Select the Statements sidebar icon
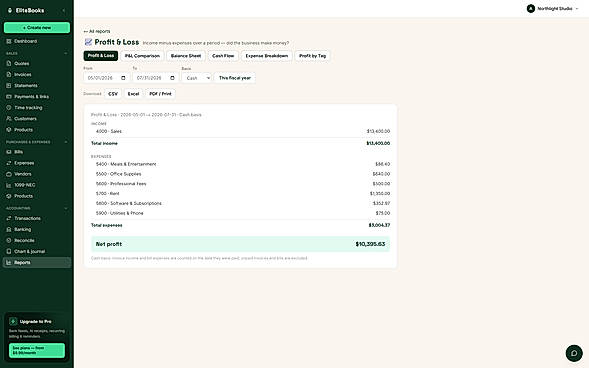The width and height of the screenshot is (589, 368). tap(9, 86)
